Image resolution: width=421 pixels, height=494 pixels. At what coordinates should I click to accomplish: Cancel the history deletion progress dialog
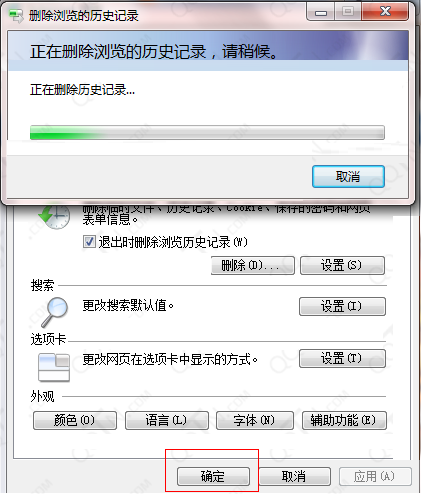click(x=348, y=176)
